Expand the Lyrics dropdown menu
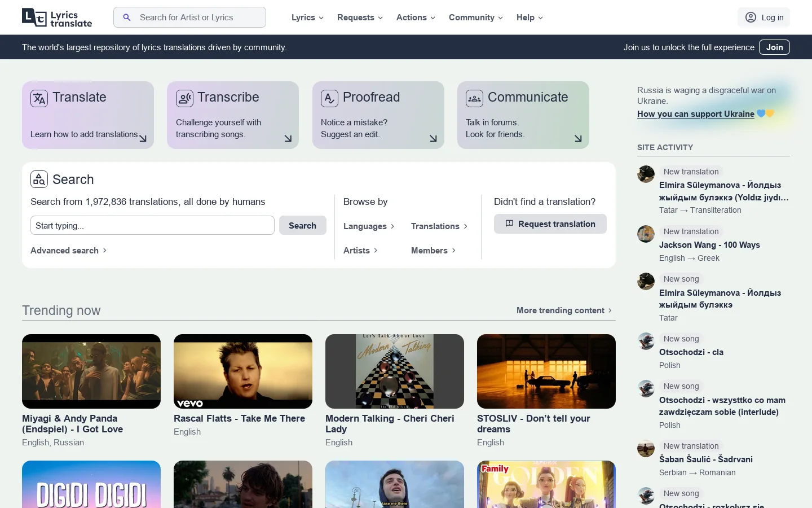812x508 pixels. click(307, 17)
